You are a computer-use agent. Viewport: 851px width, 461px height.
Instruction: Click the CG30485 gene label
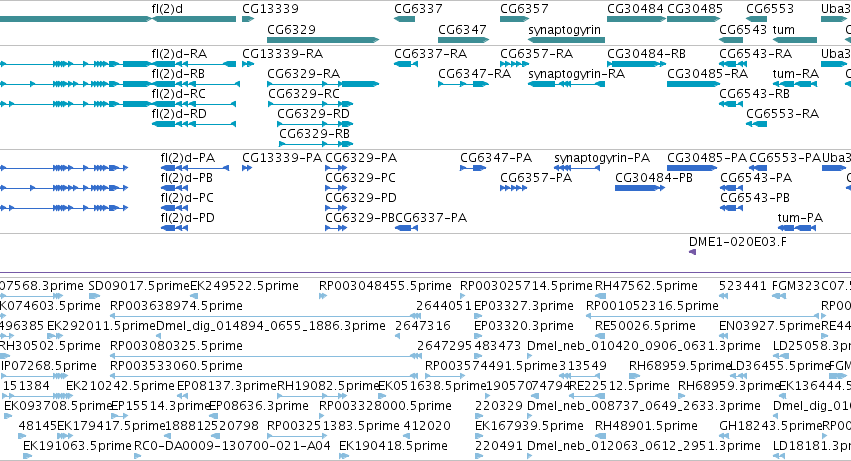(695, 9)
